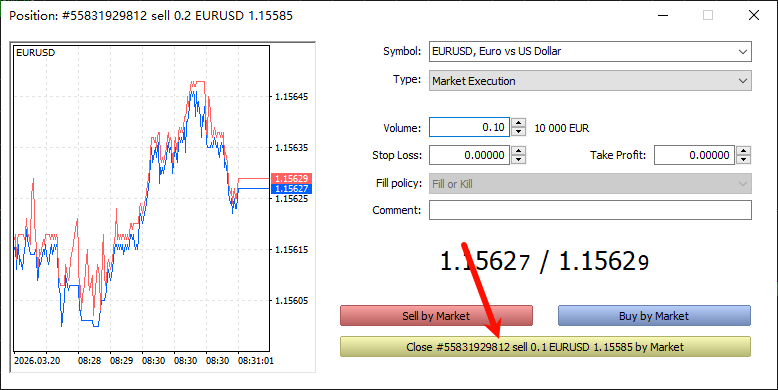Click the 1.15605 price axis label

click(x=292, y=301)
